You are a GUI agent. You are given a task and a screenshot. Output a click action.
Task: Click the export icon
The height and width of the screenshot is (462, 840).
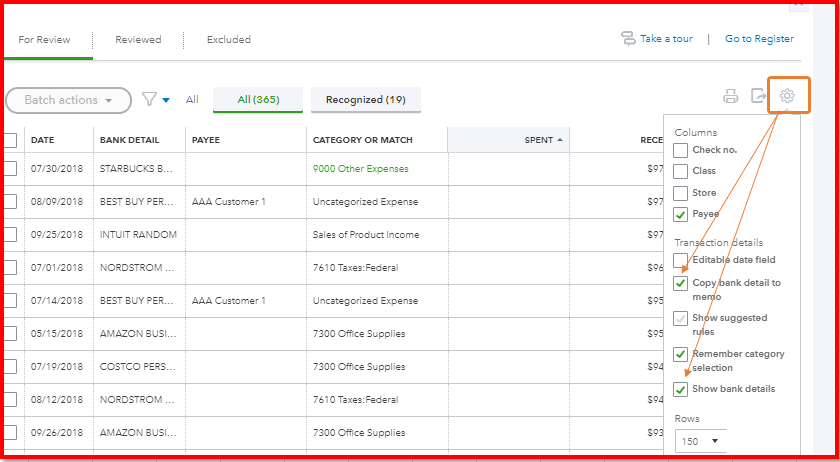[x=759, y=97]
